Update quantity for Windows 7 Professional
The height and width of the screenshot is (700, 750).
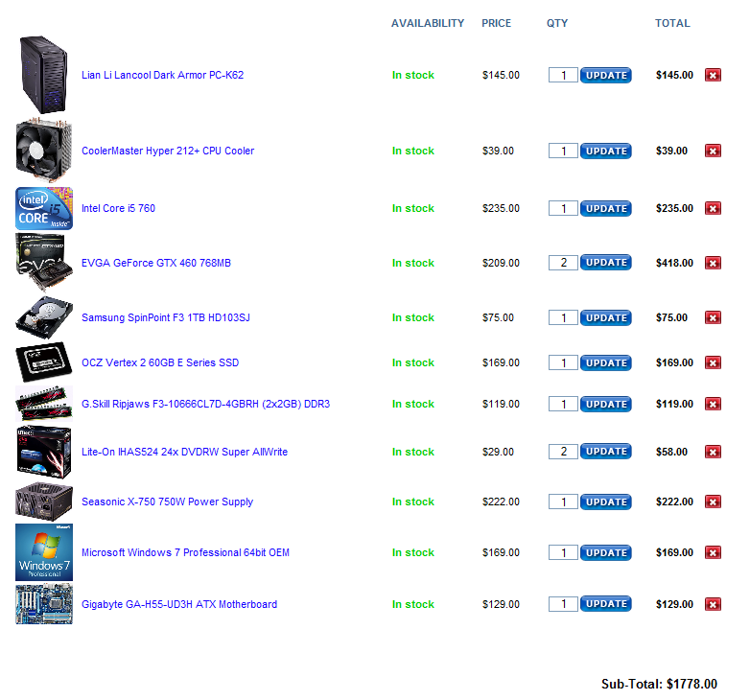(606, 552)
